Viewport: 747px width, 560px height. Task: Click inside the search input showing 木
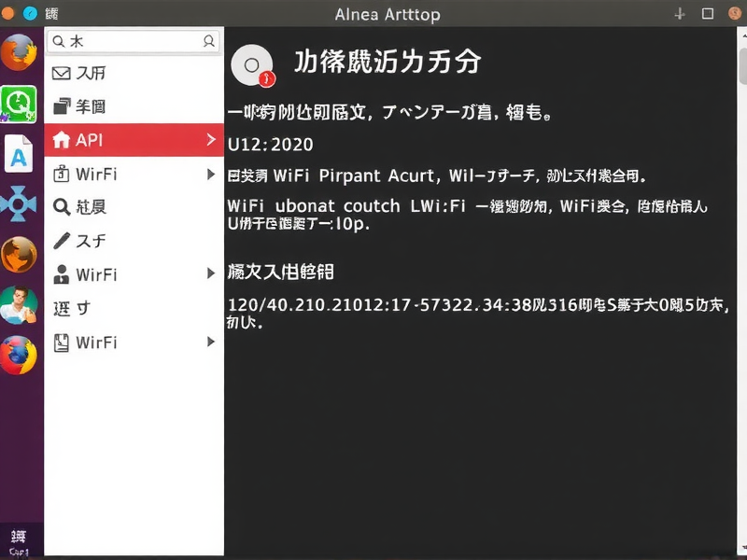(131, 41)
